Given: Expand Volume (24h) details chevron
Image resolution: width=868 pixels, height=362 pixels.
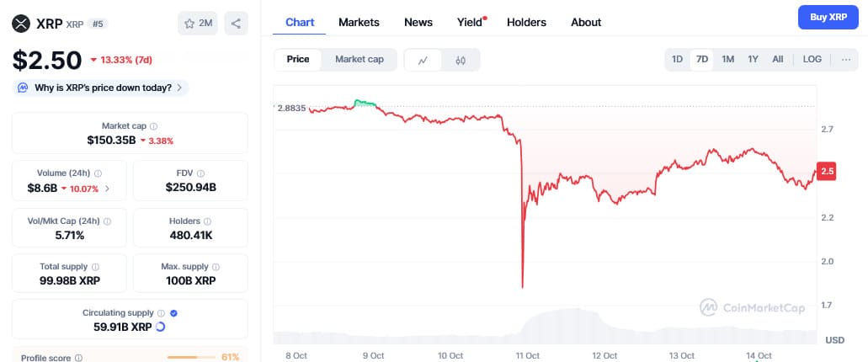Looking at the screenshot, I should tap(107, 189).
